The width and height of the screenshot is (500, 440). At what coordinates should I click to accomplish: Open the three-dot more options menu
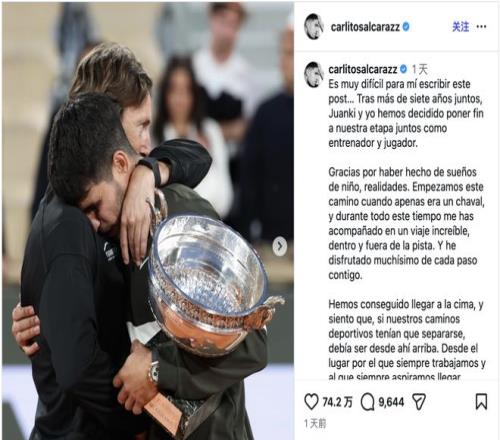point(481,27)
